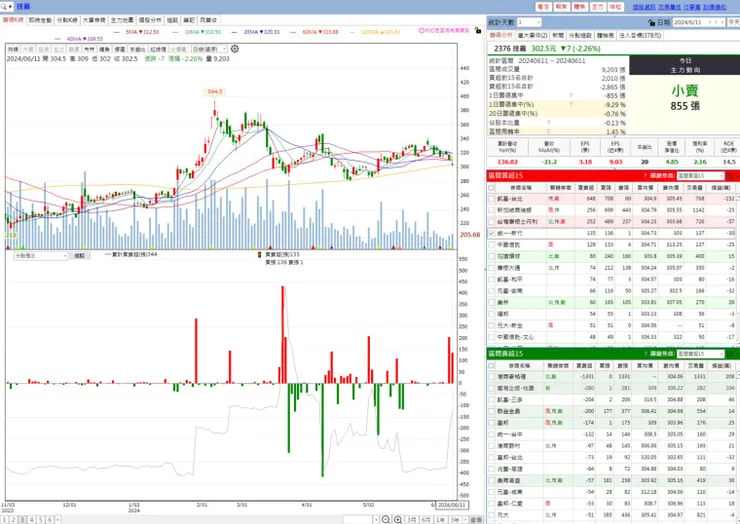This screenshot has width=740, height=524.
Task: Open the 統計天數 dropdown
Action: coord(529,22)
